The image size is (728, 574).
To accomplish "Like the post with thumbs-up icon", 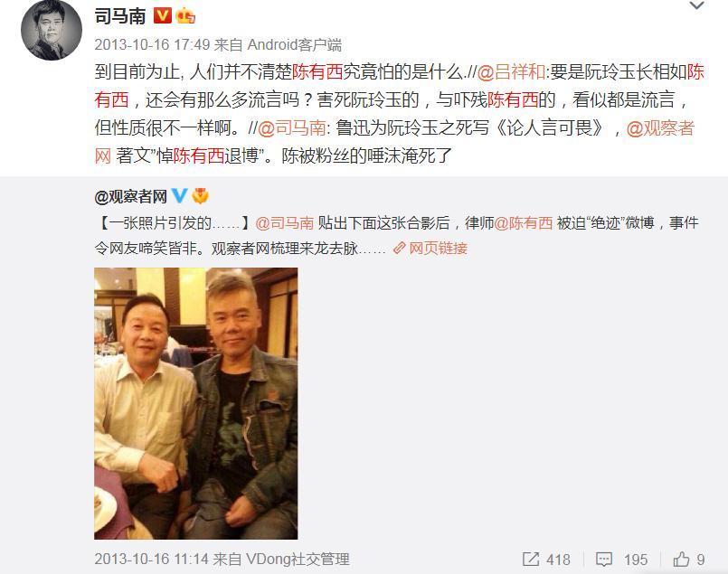I will tap(681, 560).
